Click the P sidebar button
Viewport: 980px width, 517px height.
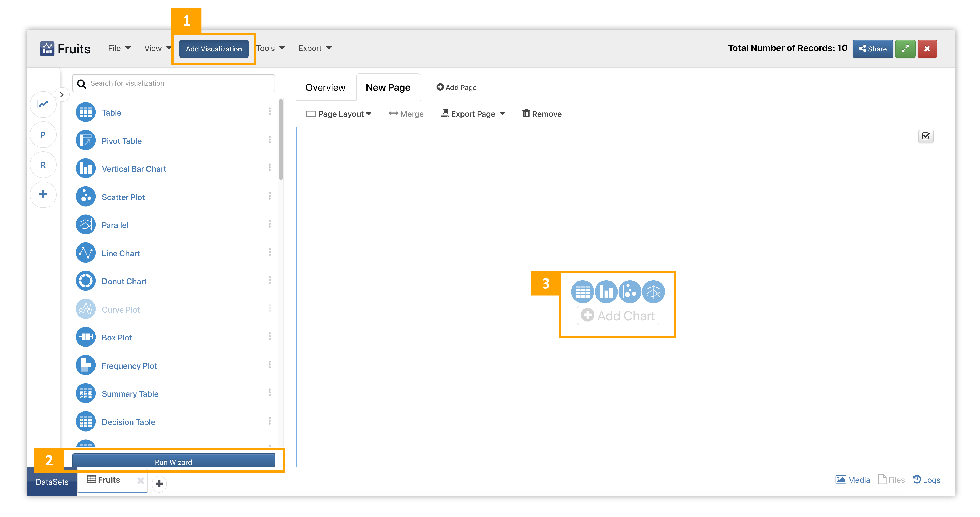(43, 135)
